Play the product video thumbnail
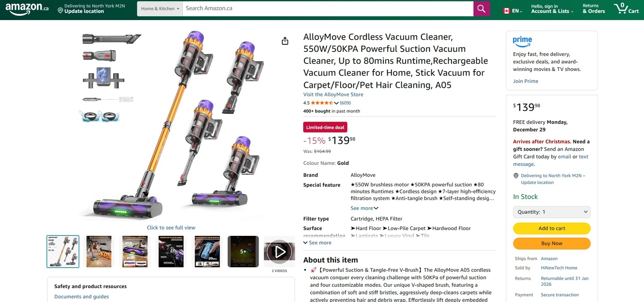The image size is (644, 302). [x=280, y=252]
